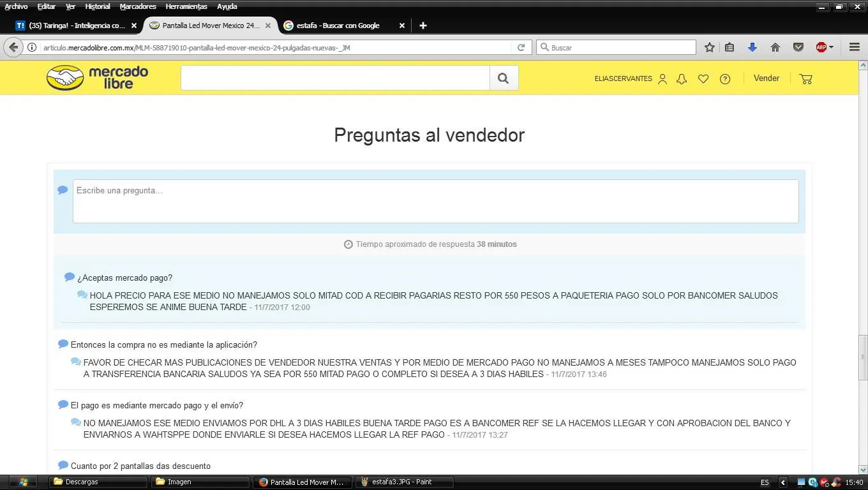Save page to Pocket icon
Image resolution: width=868 pixels, height=490 pixels.
click(798, 47)
